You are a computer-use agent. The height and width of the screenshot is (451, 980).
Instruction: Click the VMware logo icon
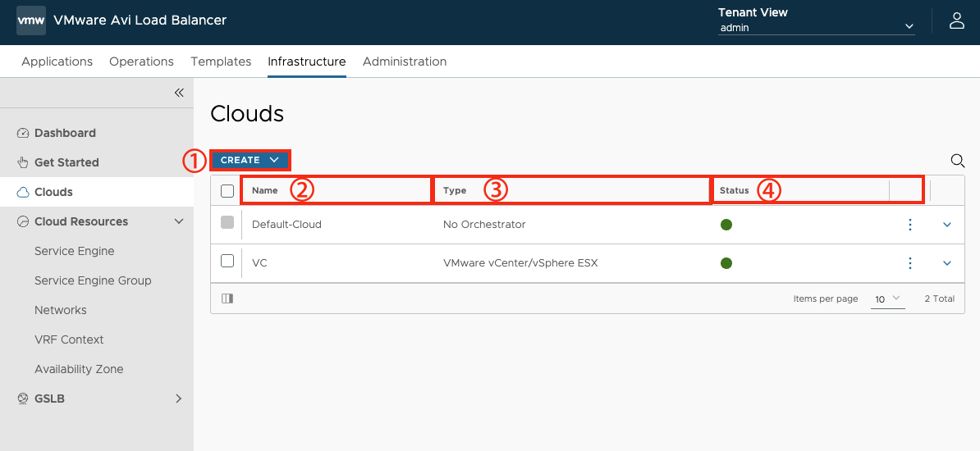(x=30, y=20)
